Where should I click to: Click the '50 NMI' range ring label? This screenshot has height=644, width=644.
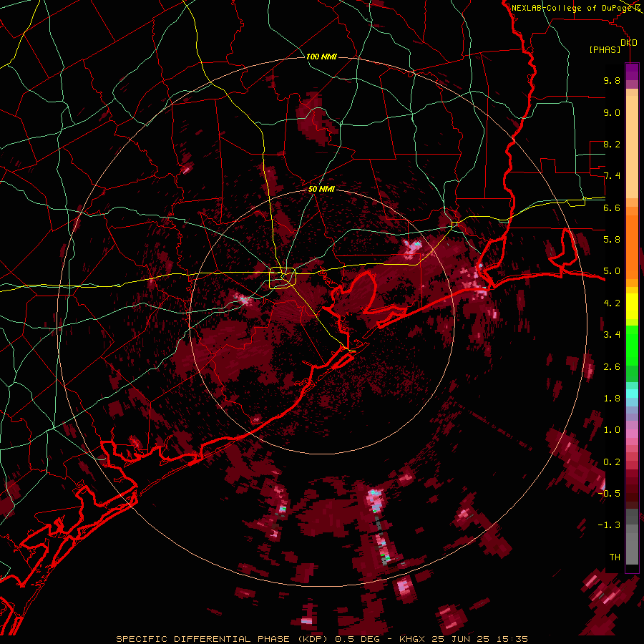321,189
